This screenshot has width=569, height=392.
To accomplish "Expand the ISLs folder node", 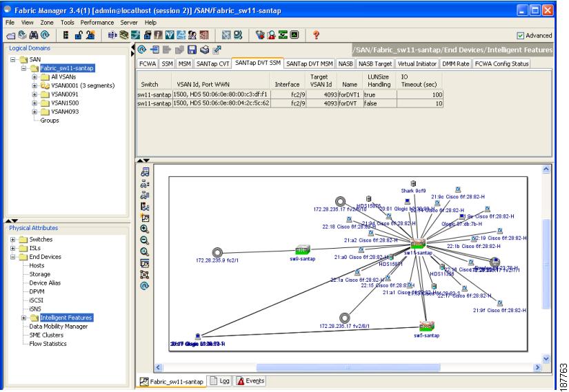I will (x=13, y=248).
